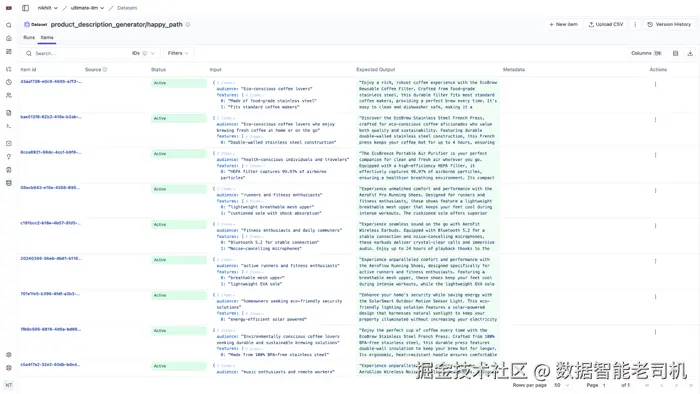Click Upload CSV button

tap(606, 25)
